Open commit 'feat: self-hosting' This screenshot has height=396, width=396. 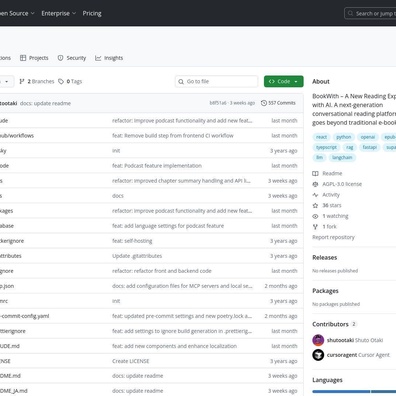click(132, 241)
